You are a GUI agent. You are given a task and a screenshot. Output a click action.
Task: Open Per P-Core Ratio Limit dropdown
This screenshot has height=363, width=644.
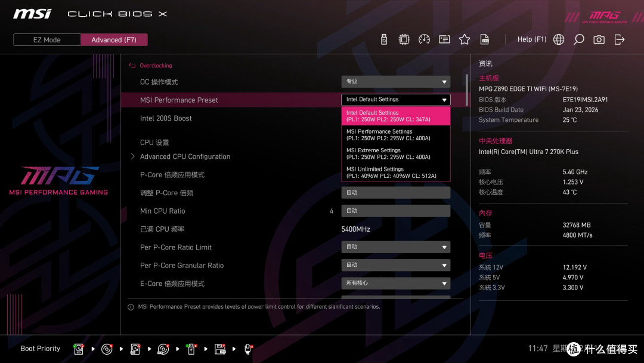395,247
